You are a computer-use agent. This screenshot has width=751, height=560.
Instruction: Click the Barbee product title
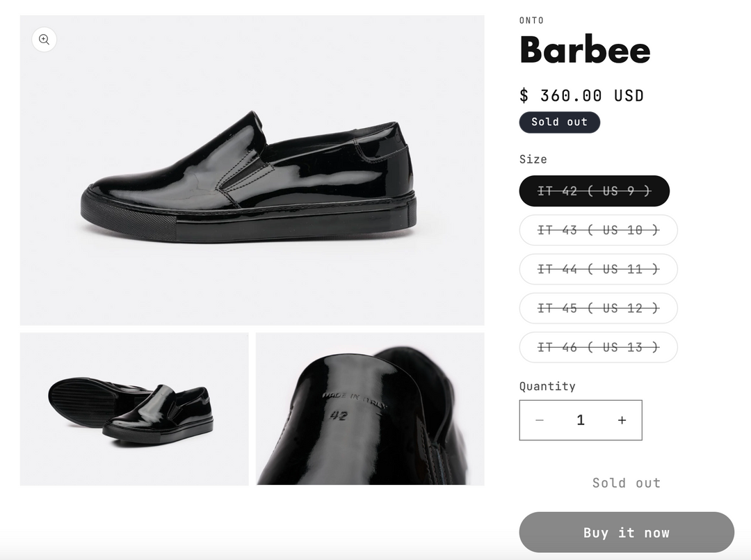pyautogui.click(x=585, y=50)
